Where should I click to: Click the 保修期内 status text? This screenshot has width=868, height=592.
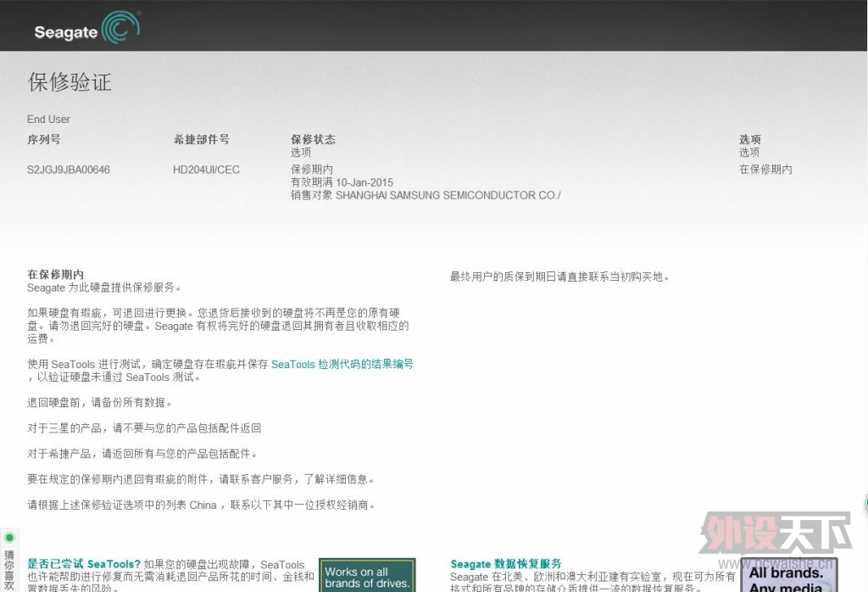312,170
